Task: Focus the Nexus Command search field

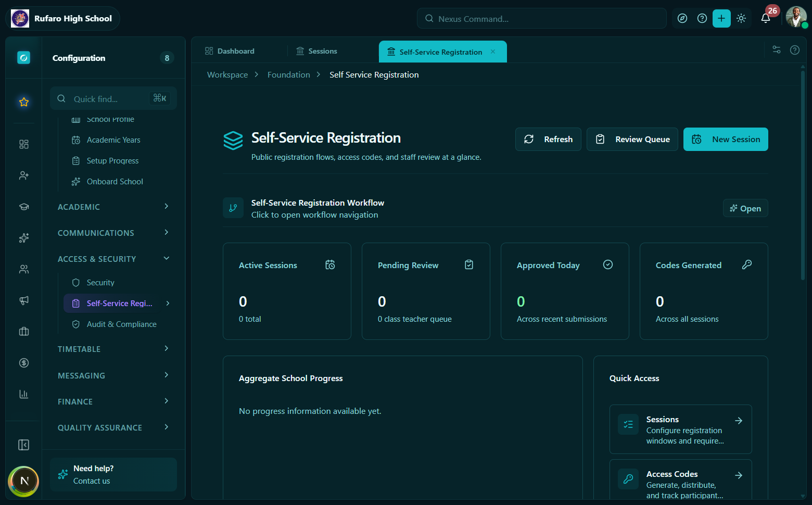Action: click(541, 18)
